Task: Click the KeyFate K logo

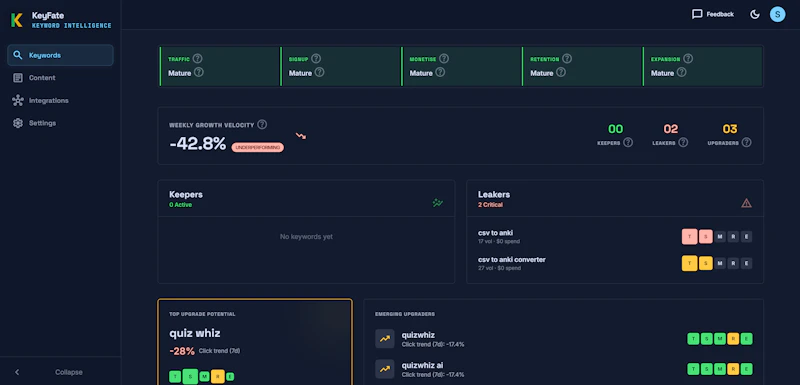Action: click(x=17, y=20)
